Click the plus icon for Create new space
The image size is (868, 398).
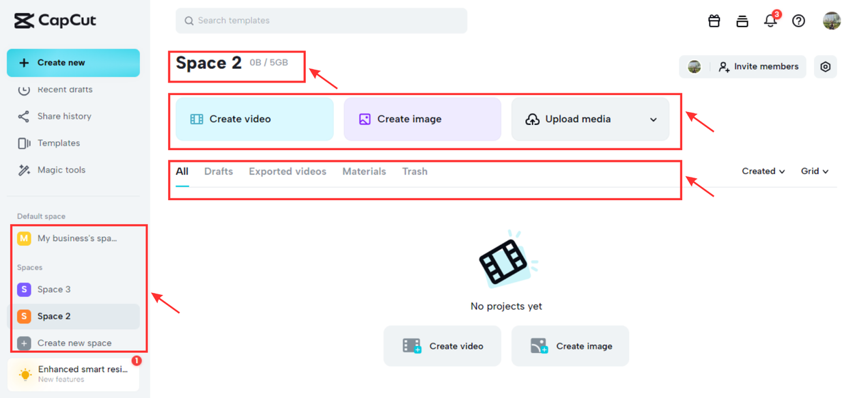[x=24, y=343]
